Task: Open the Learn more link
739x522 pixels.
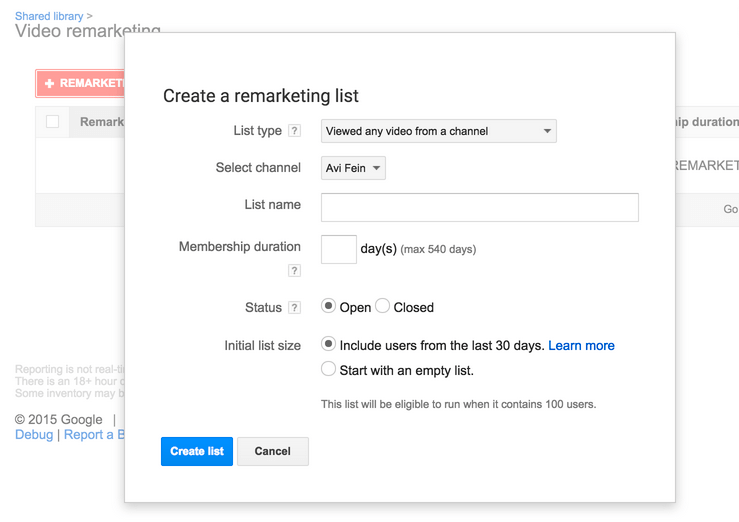Action: pyautogui.click(x=581, y=345)
